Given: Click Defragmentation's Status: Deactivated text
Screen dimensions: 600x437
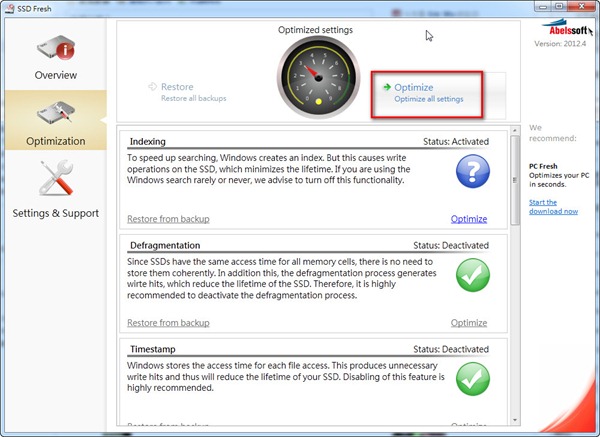Looking at the screenshot, I should tap(451, 245).
